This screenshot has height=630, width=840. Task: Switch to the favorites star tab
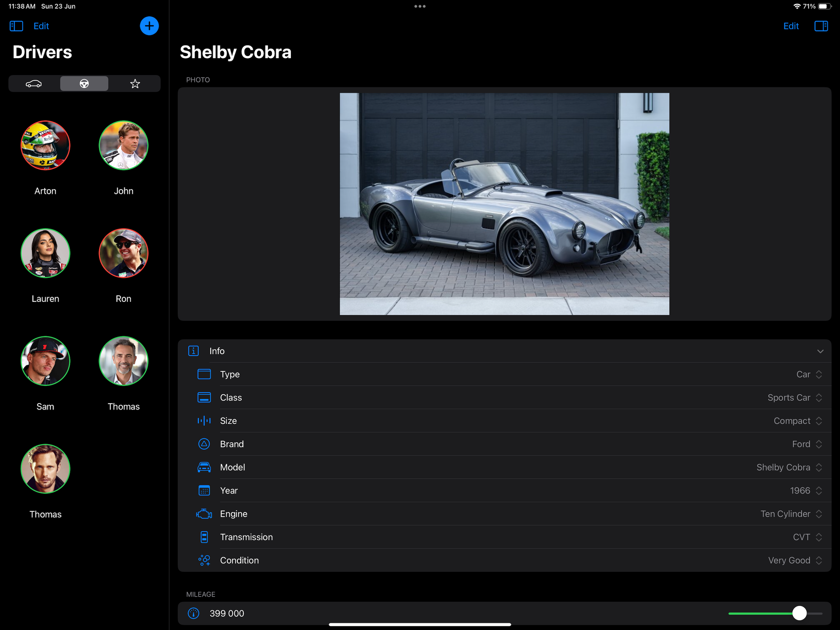[x=135, y=84]
